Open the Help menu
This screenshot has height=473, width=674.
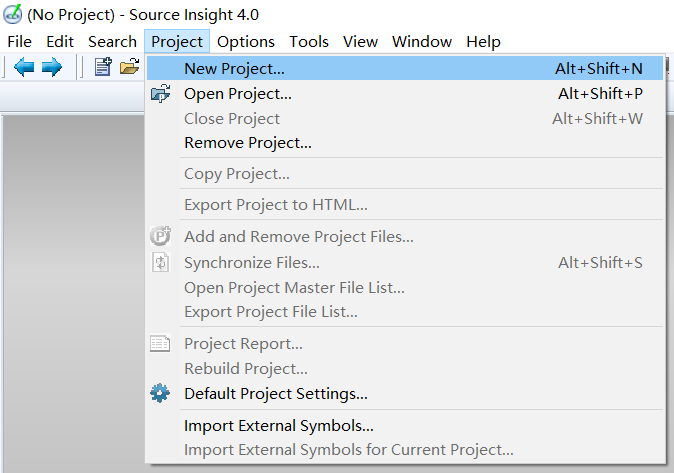(483, 42)
